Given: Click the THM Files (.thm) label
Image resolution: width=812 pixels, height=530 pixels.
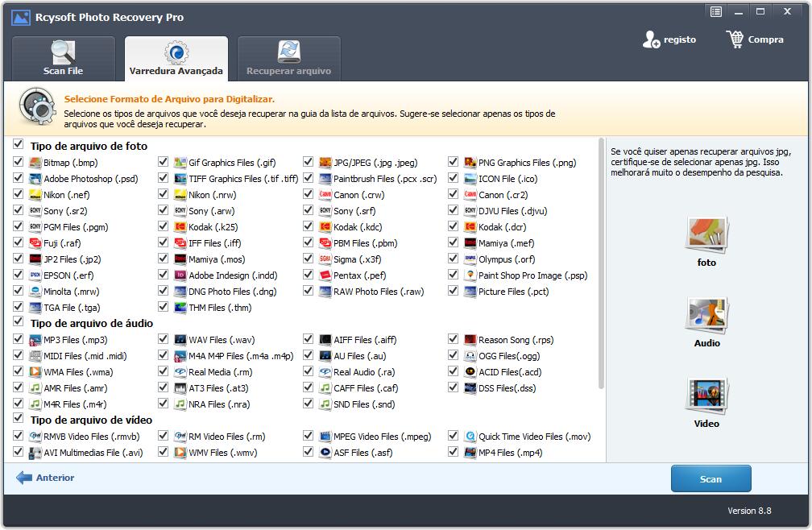Looking at the screenshot, I should tap(220, 308).
